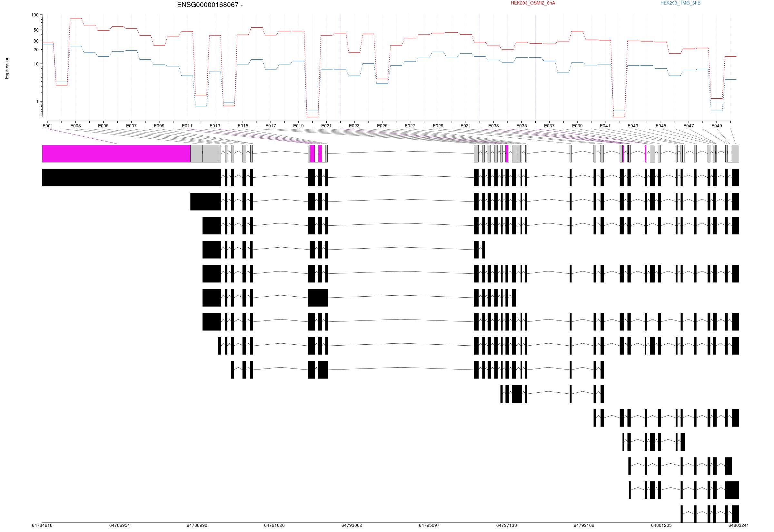The image size is (774, 532).
Task: Click genomic coordinate 64788990
Action: (x=197, y=525)
